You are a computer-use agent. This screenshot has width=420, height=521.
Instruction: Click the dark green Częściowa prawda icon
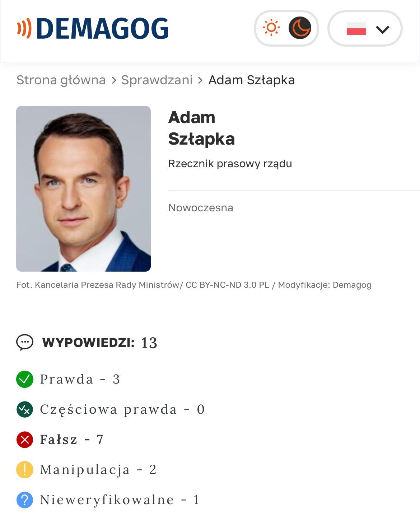pos(25,409)
